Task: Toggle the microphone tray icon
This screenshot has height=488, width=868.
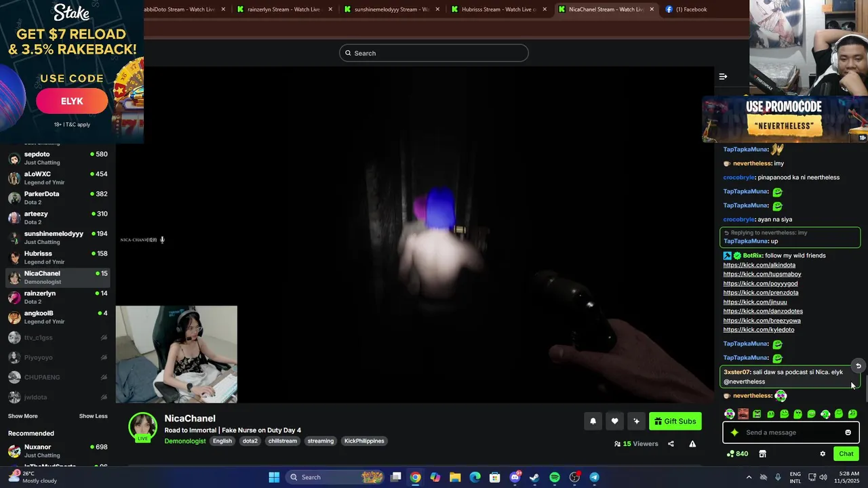Action: (x=778, y=477)
